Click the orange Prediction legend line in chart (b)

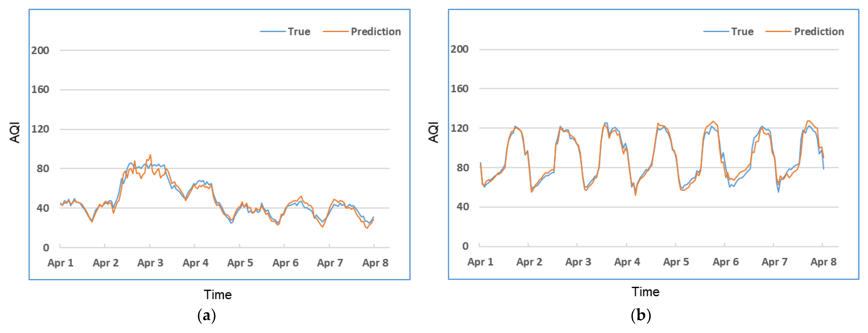coord(778,32)
